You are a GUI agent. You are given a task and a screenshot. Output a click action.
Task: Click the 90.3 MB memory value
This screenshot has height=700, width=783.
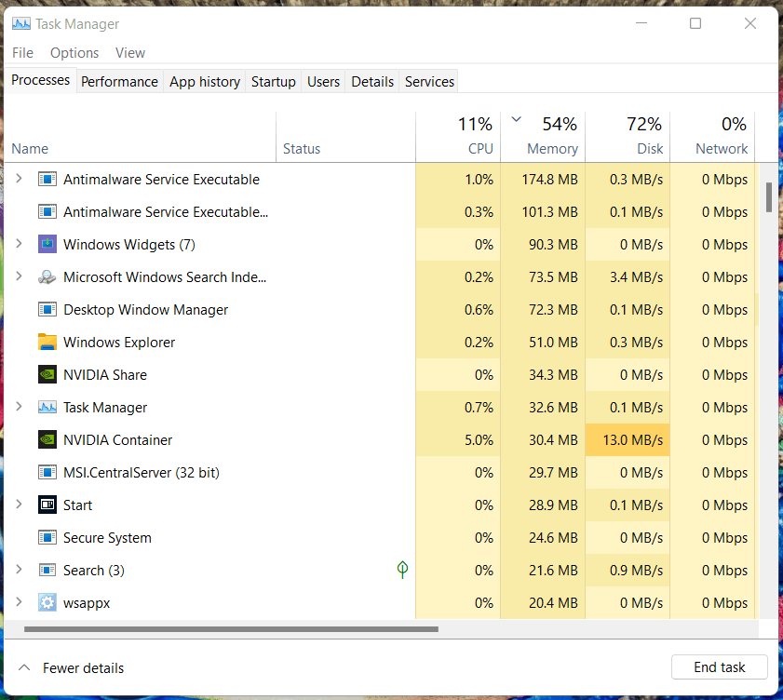553,245
